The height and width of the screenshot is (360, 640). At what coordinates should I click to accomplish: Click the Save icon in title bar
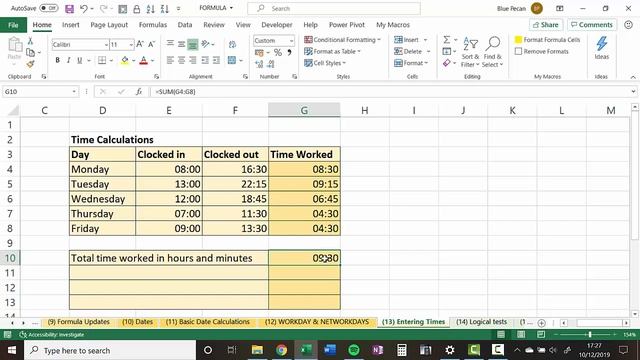pos(69,9)
